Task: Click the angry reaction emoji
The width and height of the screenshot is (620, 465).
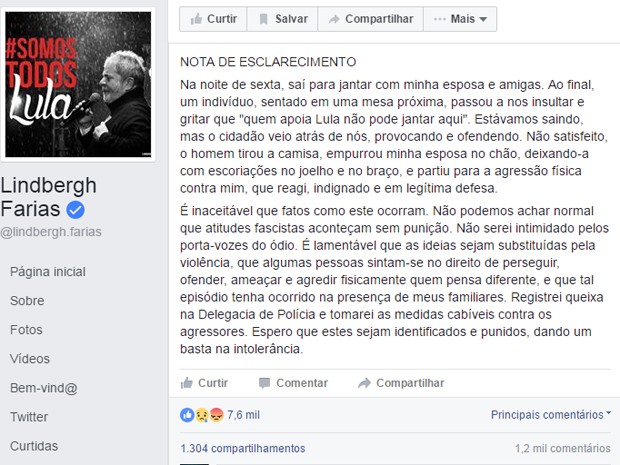Action: coord(216,415)
